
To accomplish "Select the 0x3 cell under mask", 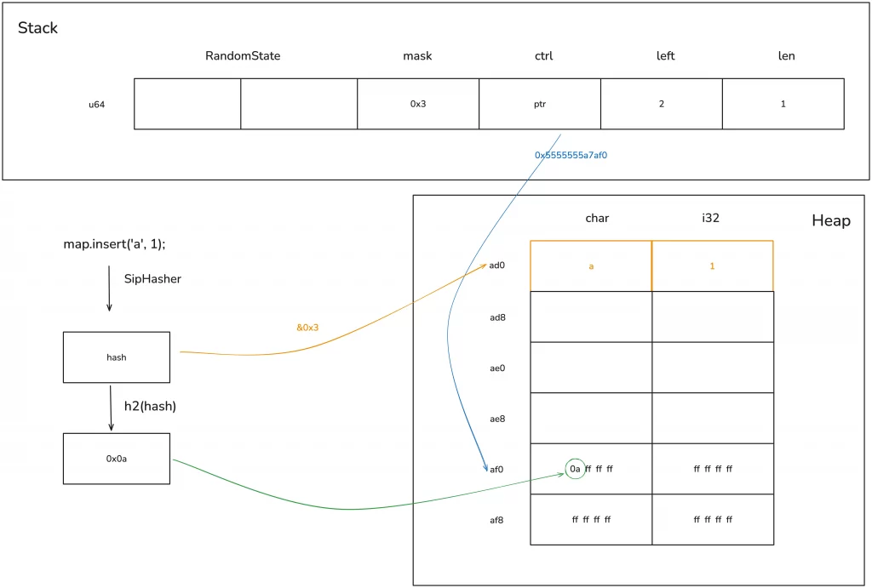I will click(418, 104).
